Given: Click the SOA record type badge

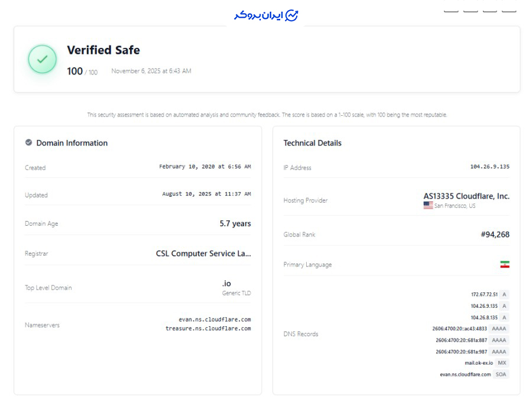Looking at the screenshot, I should 501,374.
